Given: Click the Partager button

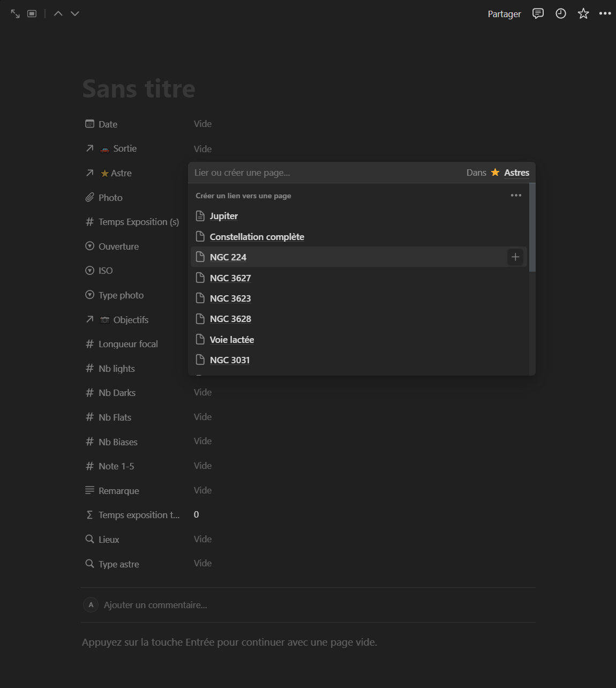Looking at the screenshot, I should click(x=504, y=14).
